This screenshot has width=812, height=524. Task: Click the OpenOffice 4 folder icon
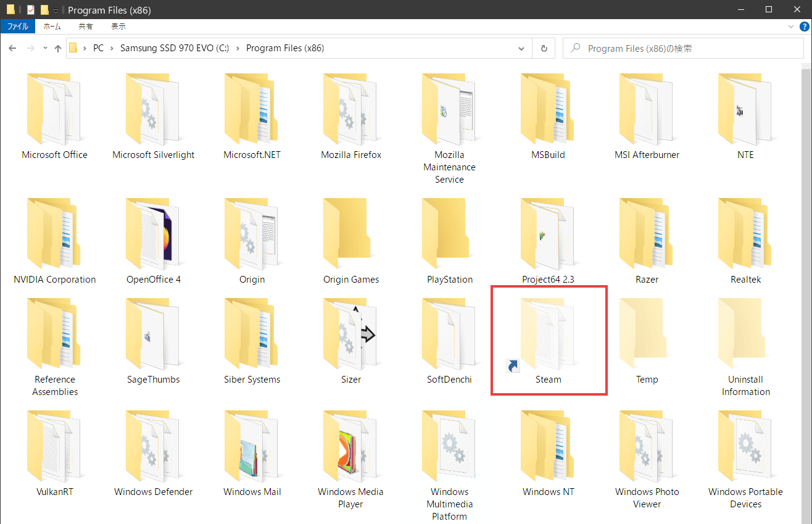click(153, 234)
